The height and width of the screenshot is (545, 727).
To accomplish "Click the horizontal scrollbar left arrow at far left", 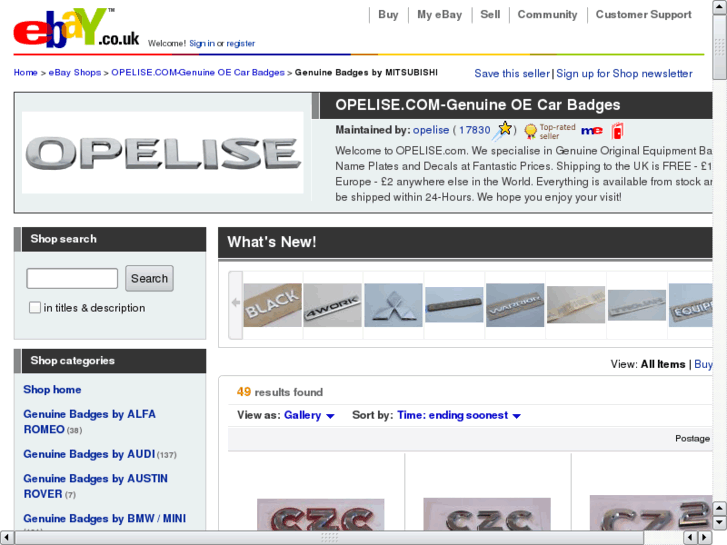I will tap(7, 538).
